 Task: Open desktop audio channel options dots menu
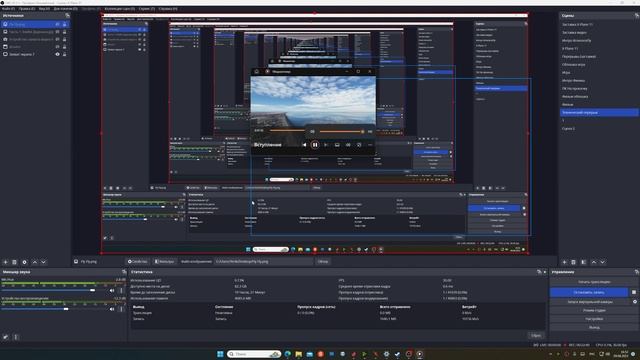pyautogui.click(x=121, y=309)
